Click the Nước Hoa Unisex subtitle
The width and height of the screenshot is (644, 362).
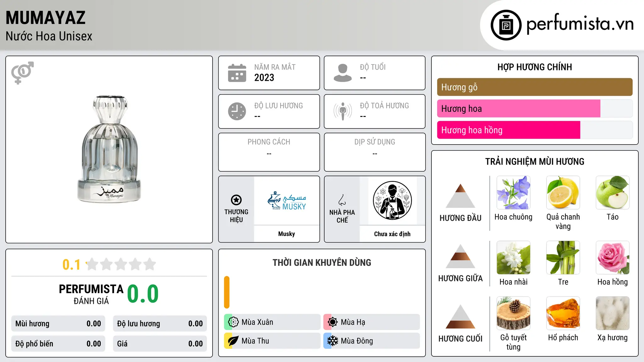(49, 36)
